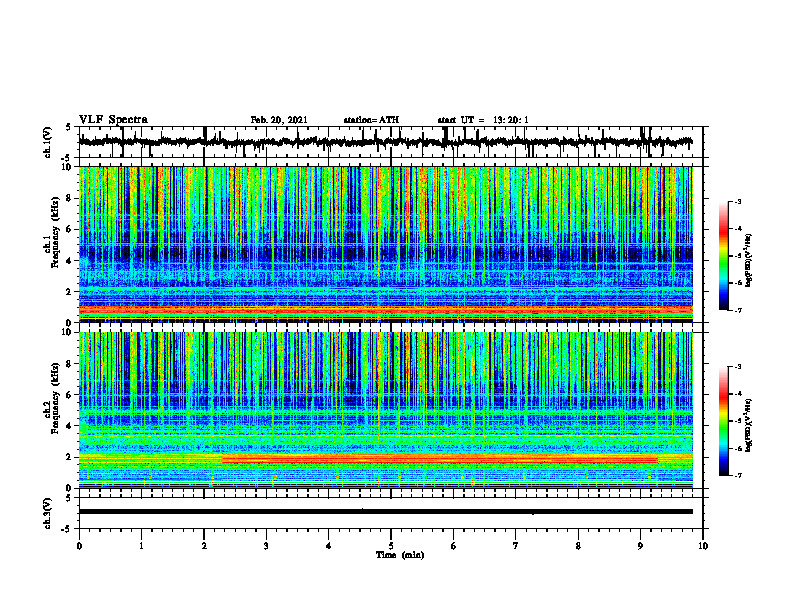Click the ch.2 color bar bottom value "-7"
792x612 pixels.
(737, 475)
